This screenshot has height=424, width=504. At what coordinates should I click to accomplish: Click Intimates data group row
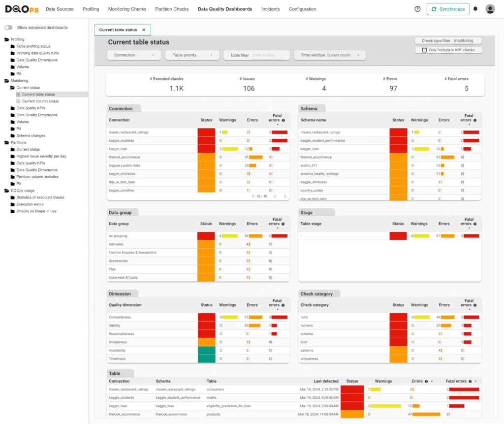[198, 244]
